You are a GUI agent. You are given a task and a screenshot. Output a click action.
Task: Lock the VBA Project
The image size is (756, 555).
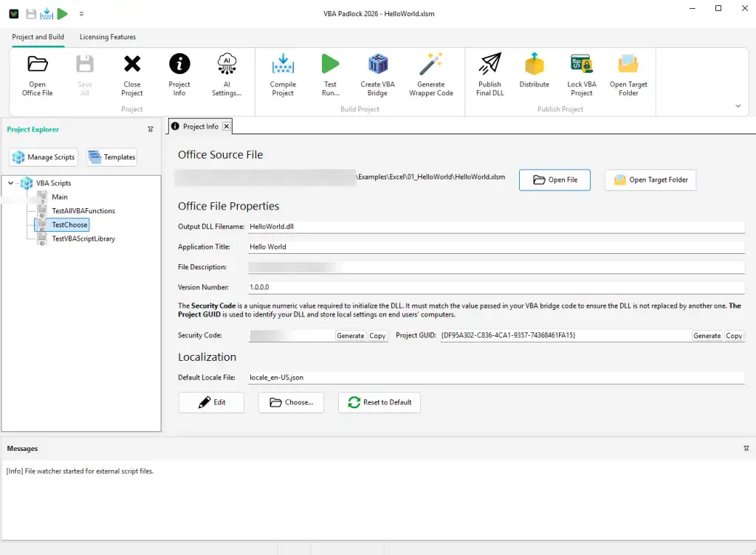point(581,73)
